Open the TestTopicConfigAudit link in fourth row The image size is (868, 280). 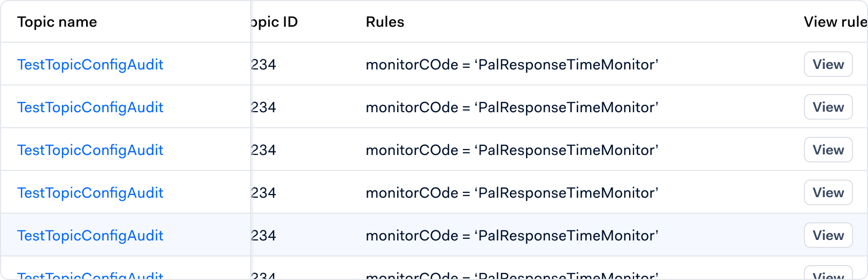pos(90,193)
